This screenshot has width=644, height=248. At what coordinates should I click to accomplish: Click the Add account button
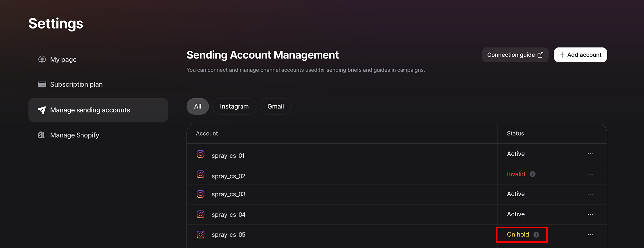tap(580, 55)
